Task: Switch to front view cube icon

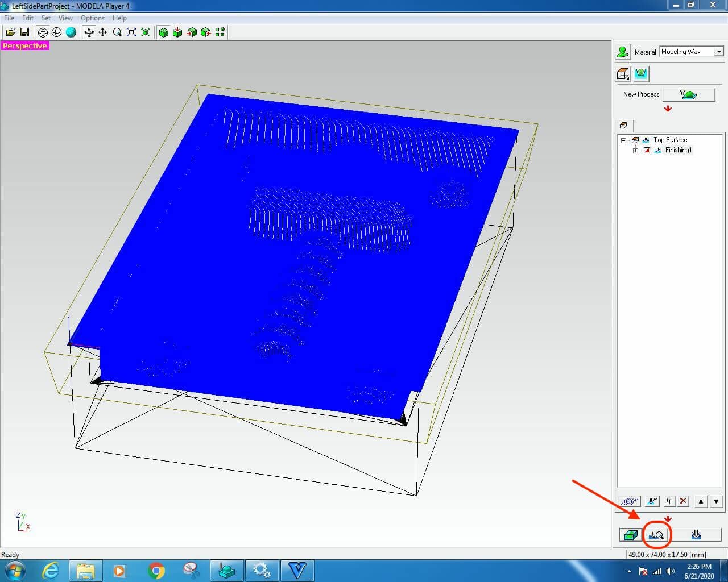Action: (x=192, y=32)
